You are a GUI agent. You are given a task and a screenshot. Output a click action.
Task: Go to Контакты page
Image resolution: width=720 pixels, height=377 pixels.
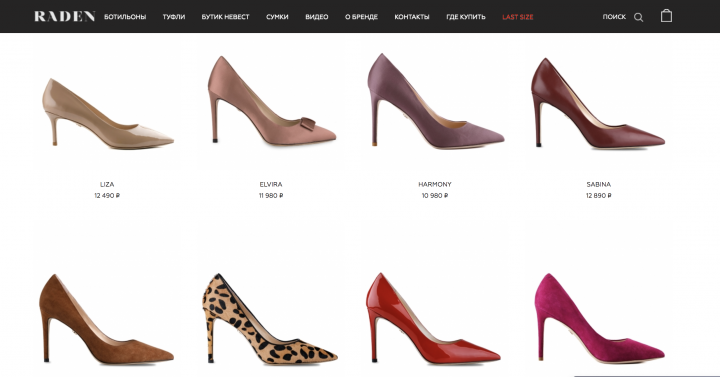click(x=412, y=17)
